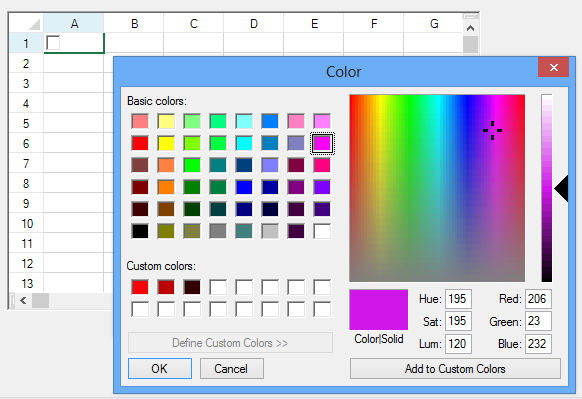Screen dimensions: 582x399
Task: Select the light yellow top-row swatch
Action: (x=166, y=121)
